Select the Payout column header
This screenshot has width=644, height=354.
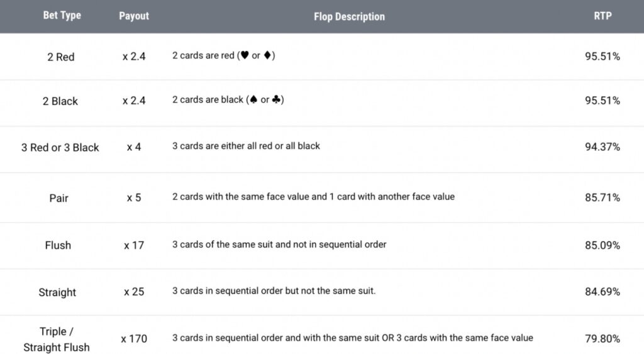tap(134, 16)
